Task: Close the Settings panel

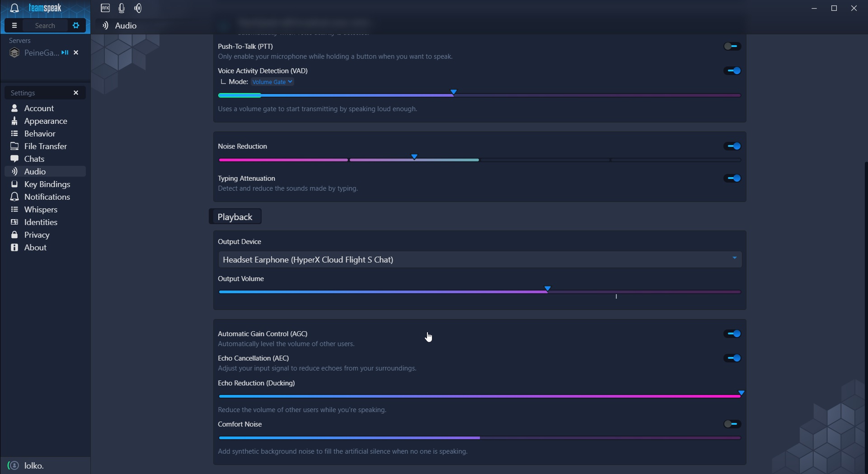Action: 76,93
